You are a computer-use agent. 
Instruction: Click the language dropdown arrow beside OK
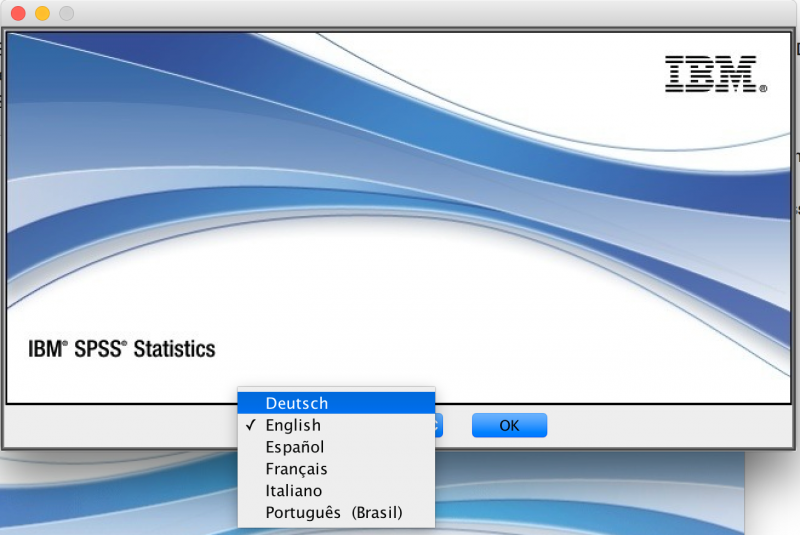(x=438, y=425)
